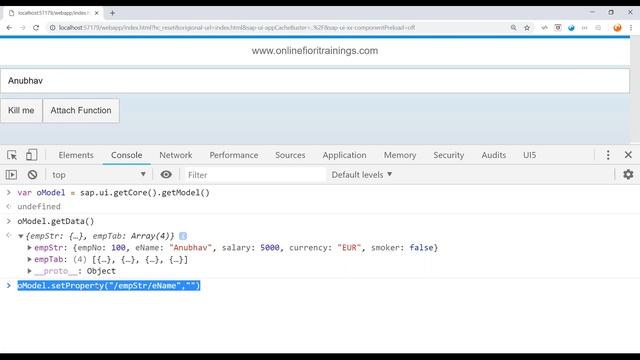This screenshot has width=640, height=360.
Task: Click the address bar URL
Action: 237,28
